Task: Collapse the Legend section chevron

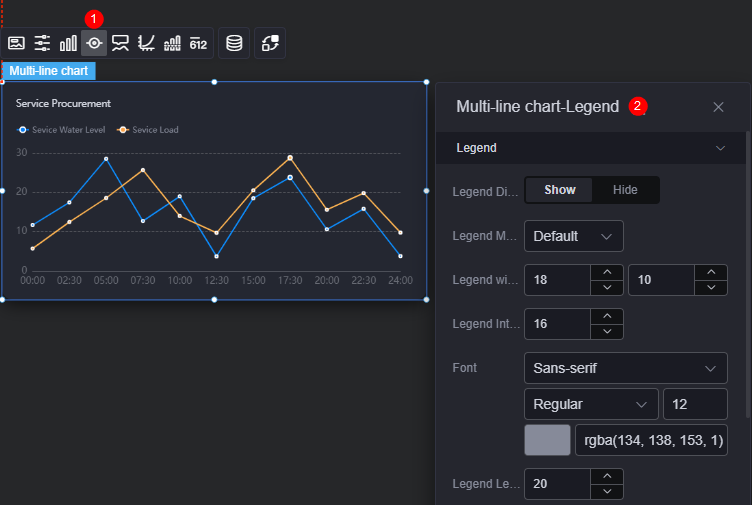Action: click(720, 148)
